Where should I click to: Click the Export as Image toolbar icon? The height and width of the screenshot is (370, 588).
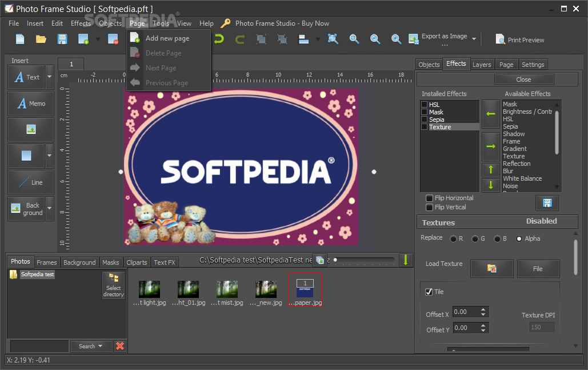coord(413,39)
